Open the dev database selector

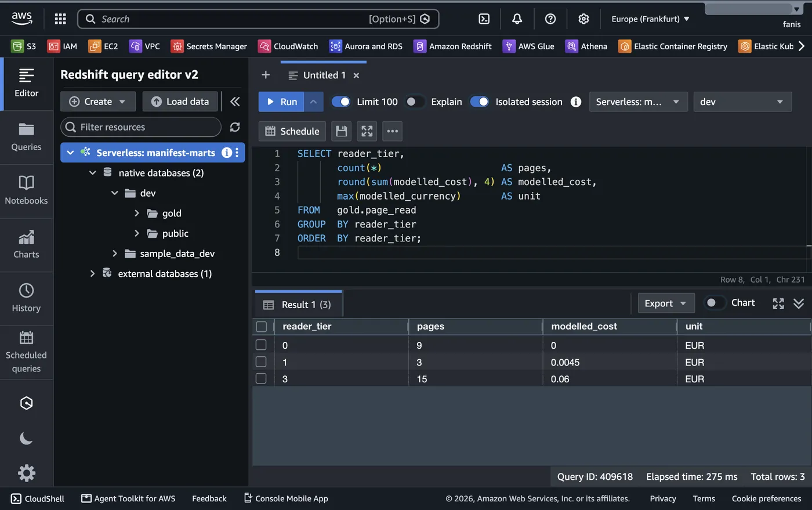pos(742,102)
